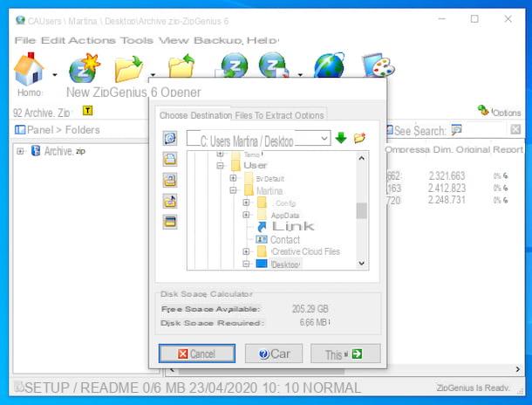Open the Actions menu
The width and height of the screenshot is (532, 405).
point(92,40)
